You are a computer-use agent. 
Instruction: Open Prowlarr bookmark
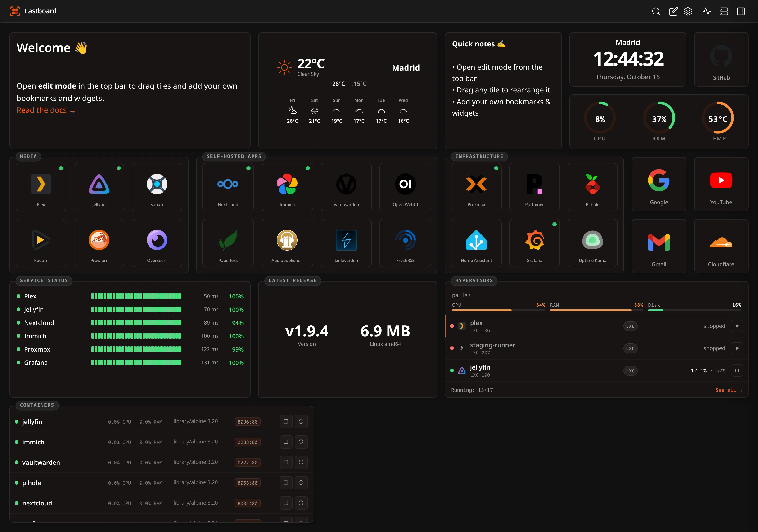99,243
